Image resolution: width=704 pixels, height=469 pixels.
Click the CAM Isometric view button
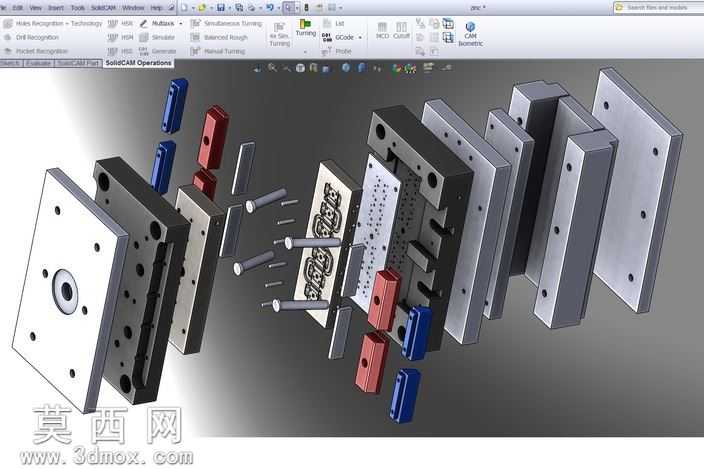(x=471, y=34)
